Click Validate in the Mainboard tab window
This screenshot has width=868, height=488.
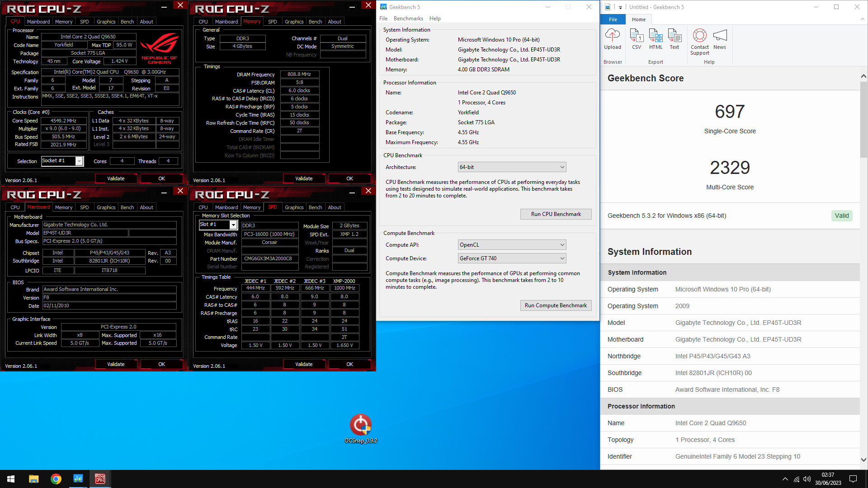116,364
